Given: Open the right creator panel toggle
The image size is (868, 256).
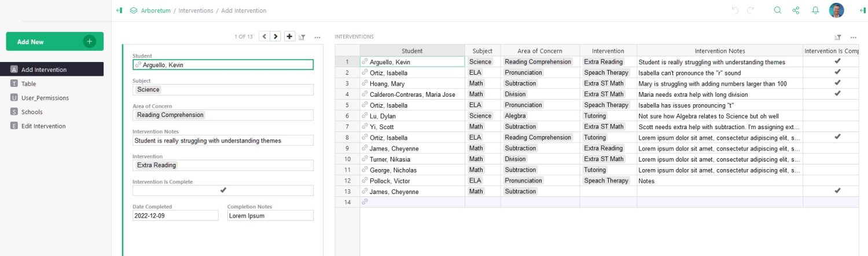Looking at the screenshot, I should tap(862, 10).
